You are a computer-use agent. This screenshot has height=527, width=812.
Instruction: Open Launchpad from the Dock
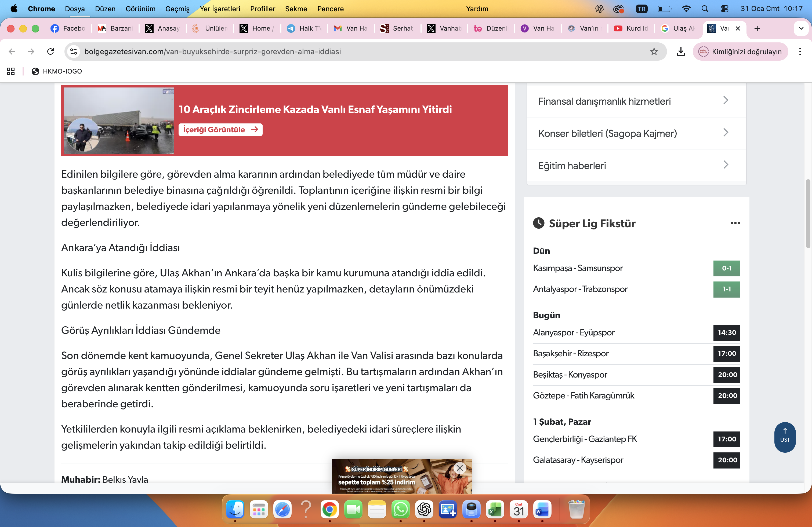[x=259, y=510]
